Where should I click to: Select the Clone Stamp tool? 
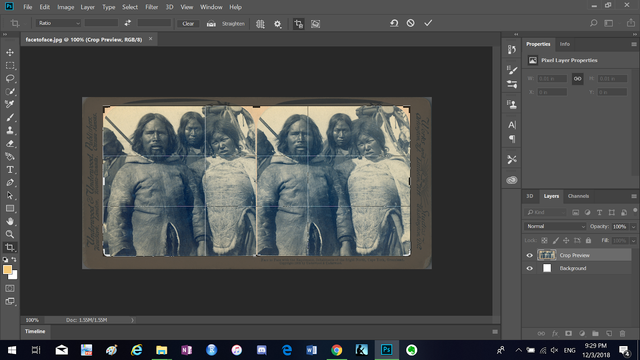10,131
